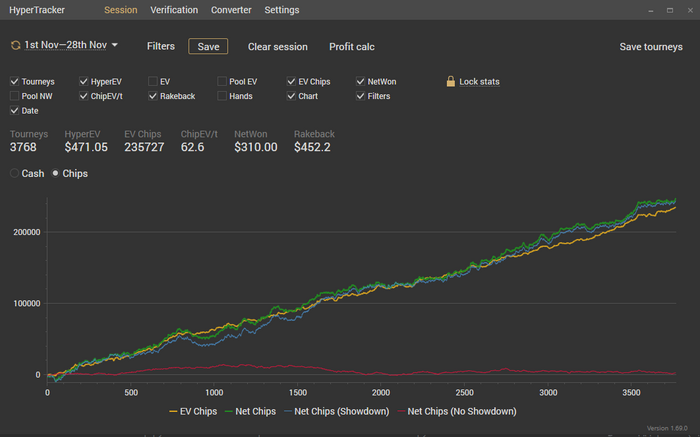The width and height of the screenshot is (700, 437).
Task: Click the EV Chips value 235727
Action: 144,147
